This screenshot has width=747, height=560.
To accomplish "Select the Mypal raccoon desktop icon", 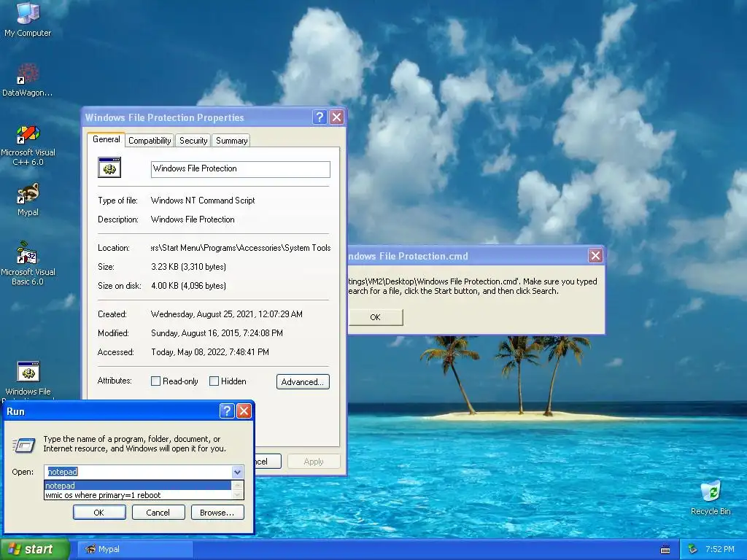I will pyautogui.click(x=28, y=200).
